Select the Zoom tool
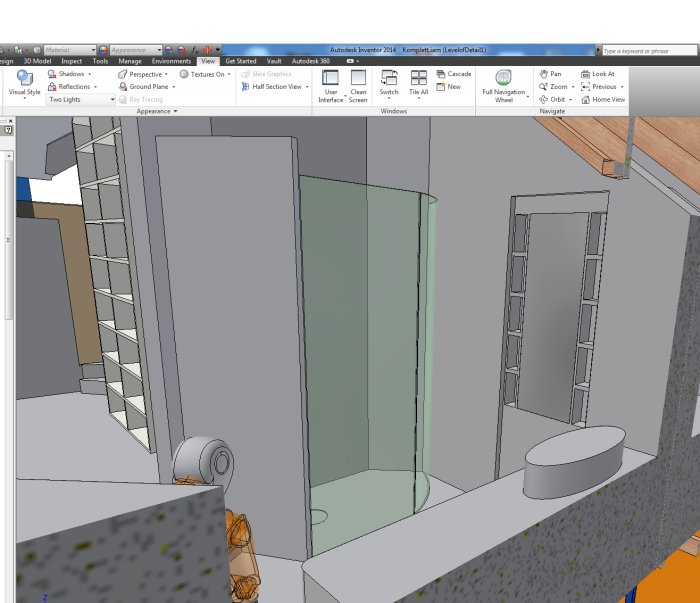The height and width of the screenshot is (603, 700). (553, 87)
